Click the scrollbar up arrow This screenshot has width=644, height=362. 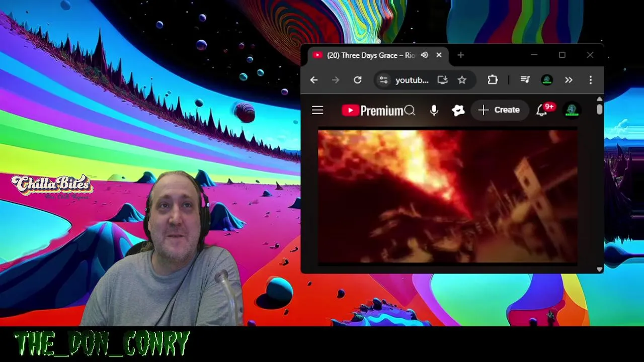tap(599, 99)
